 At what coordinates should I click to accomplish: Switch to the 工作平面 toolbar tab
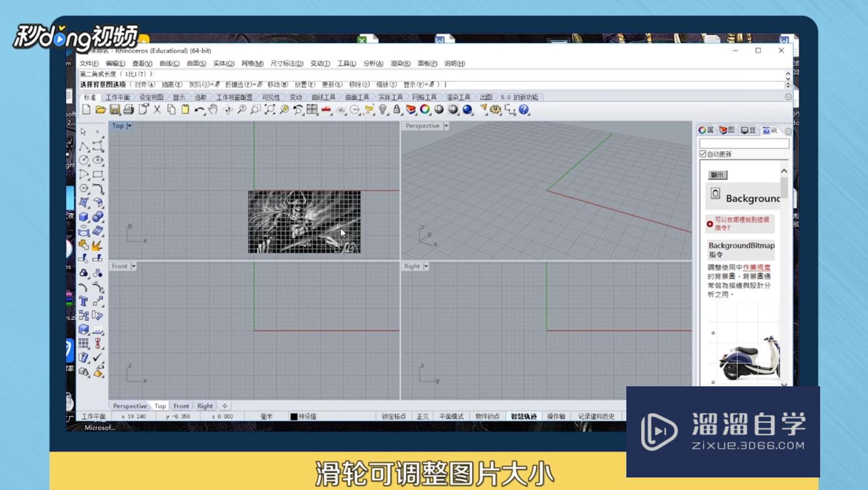[117, 97]
